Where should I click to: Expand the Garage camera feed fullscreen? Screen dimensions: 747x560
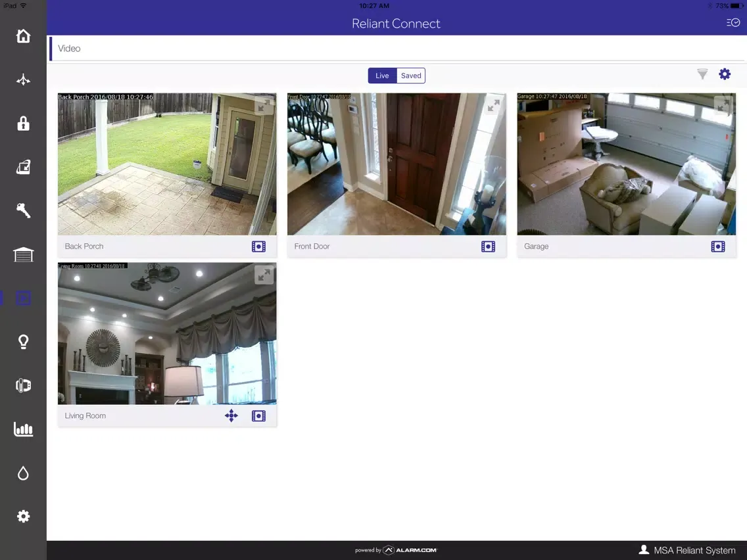coord(723,105)
